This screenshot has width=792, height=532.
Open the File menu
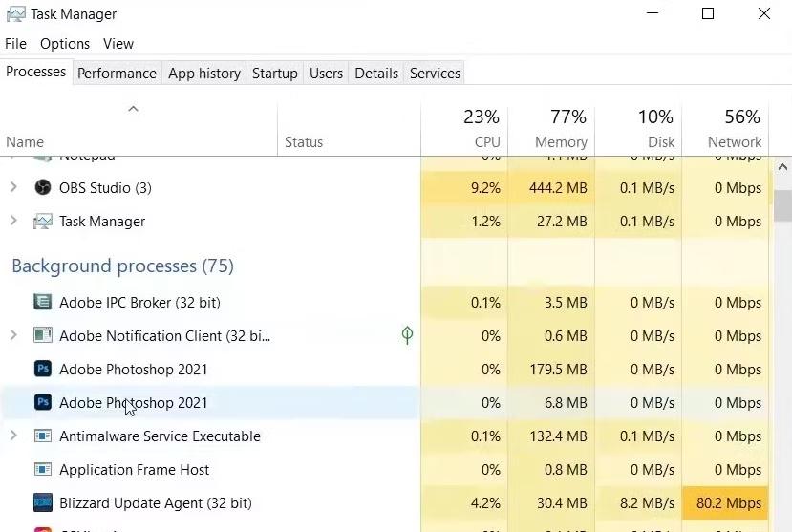tap(15, 44)
